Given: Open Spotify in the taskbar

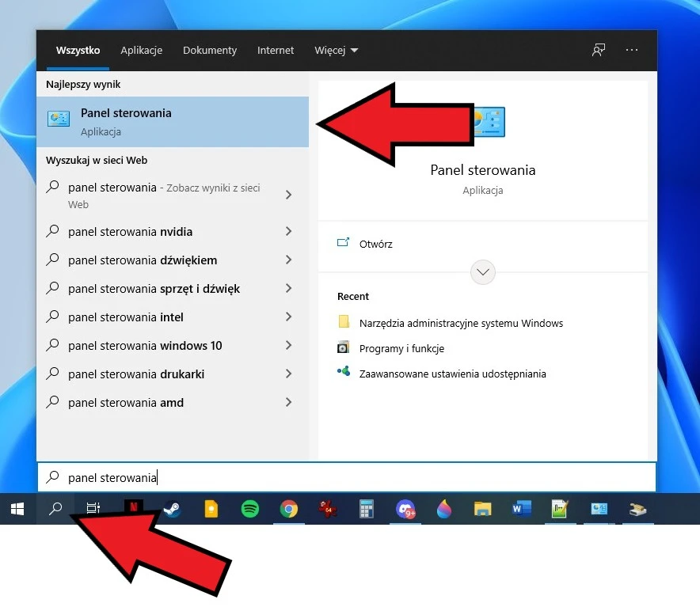Looking at the screenshot, I should point(250,509).
